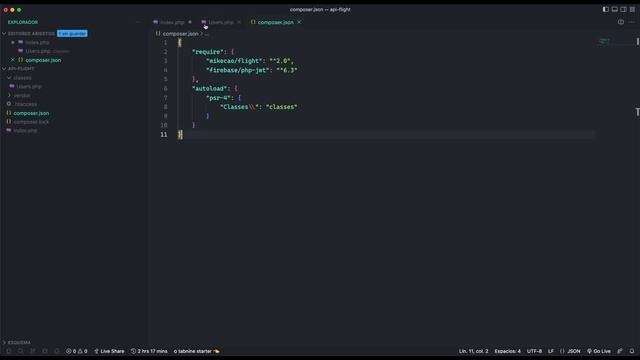The height and width of the screenshot is (360, 640).
Task: Change the JSON language mode
Action: (x=570, y=351)
